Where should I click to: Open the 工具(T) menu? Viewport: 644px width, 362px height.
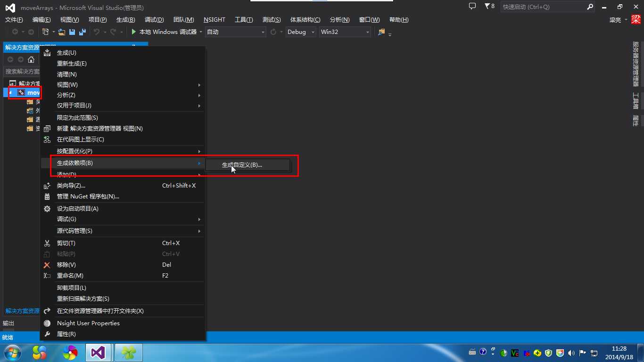coord(244,20)
